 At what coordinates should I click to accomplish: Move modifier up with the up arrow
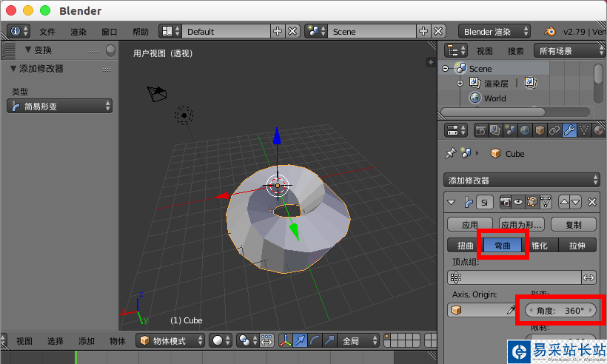tap(564, 202)
